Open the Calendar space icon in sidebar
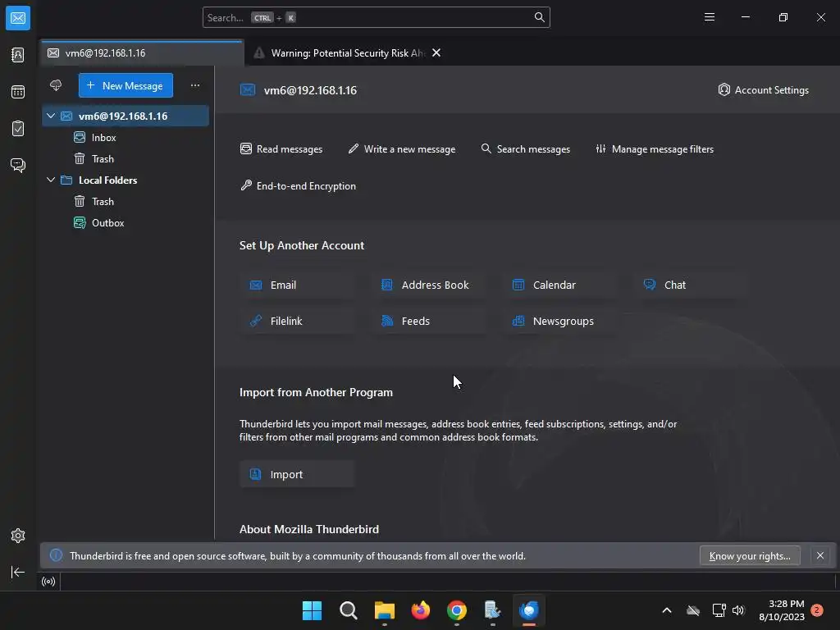The width and height of the screenshot is (840, 630). click(x=18, y=92)
